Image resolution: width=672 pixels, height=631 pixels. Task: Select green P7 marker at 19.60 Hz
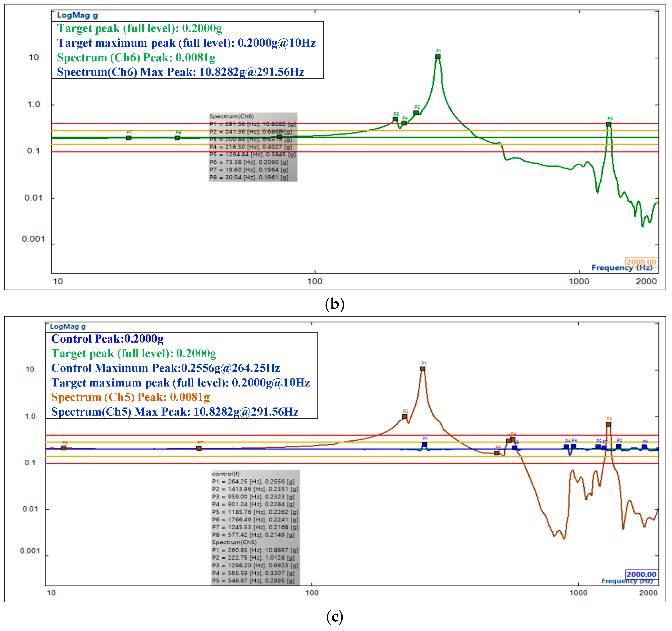click(128, 138)
